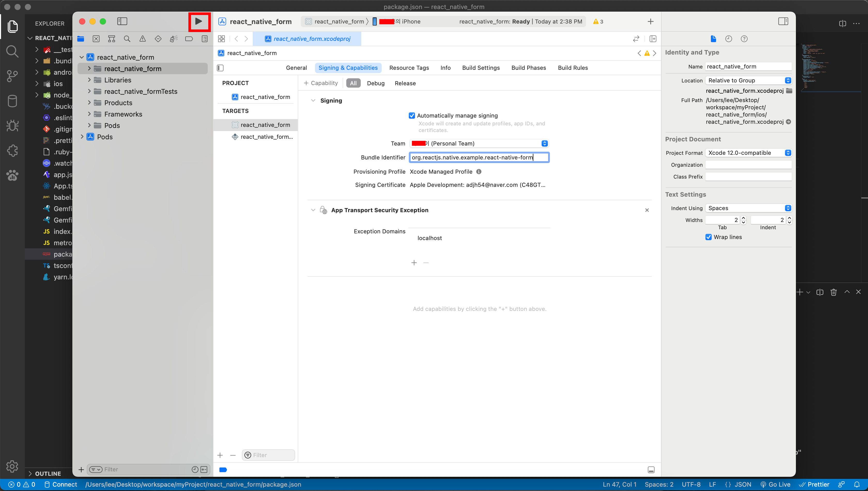Uncheck Automatically manage signing
The image size is (868, 491).
tap(412, 116)
